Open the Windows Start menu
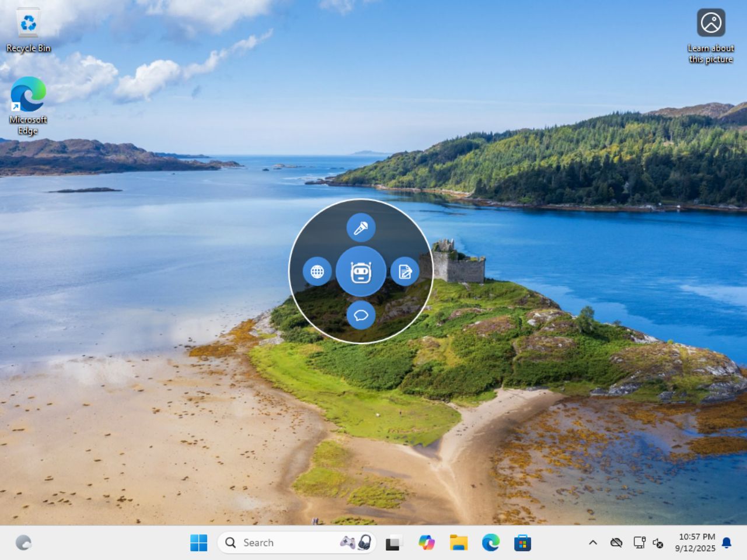This screenshot has height=560, width=747. pos(198,542)
